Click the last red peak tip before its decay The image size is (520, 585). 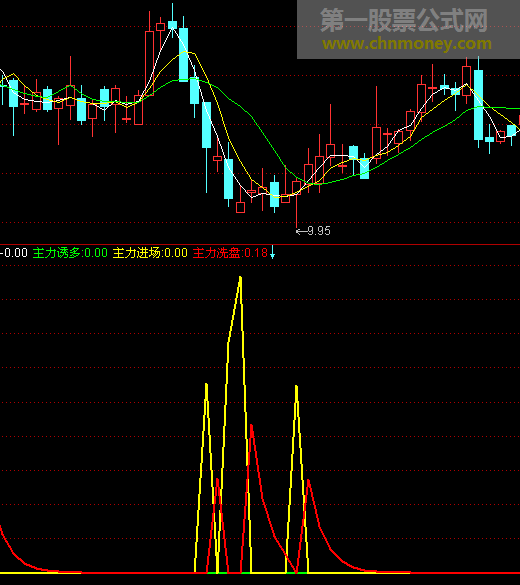[308, 481]
